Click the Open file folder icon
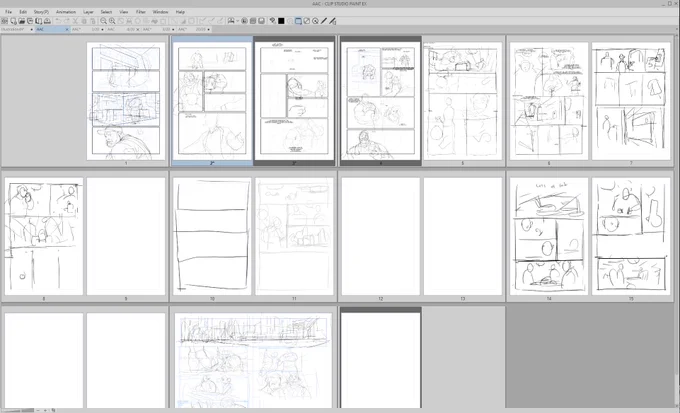Image resolution: width=680 pixels, height=413 pixels. click(22, 21)
